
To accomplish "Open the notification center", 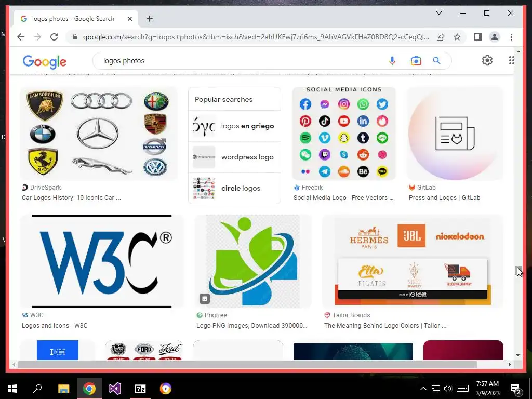I will pyautogui.click(x=516, y=389).
